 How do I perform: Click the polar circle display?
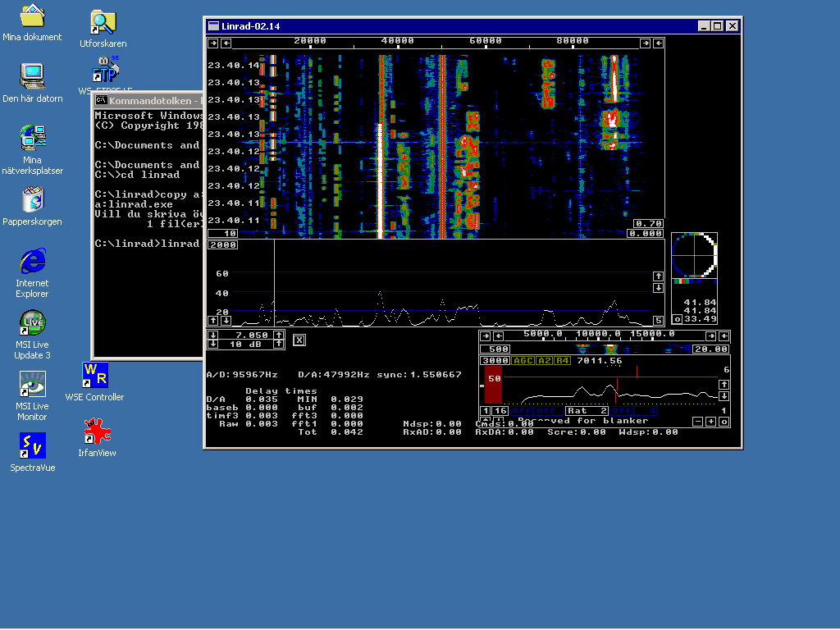pos(694,255)
